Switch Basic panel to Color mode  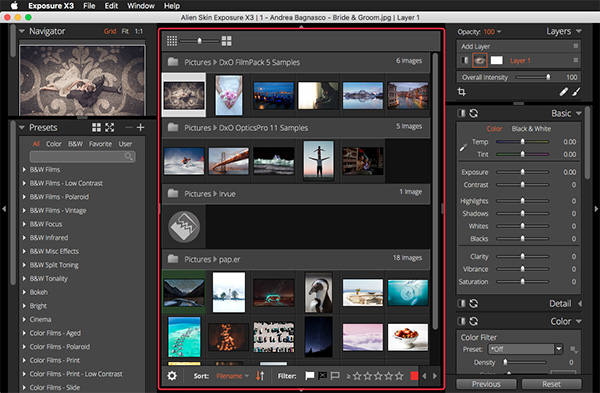(494, 129)
